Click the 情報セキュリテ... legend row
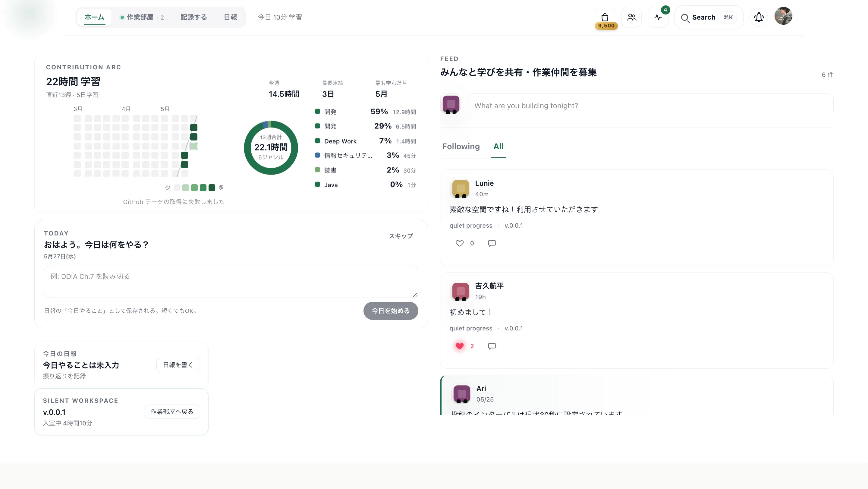 [365, 156]
